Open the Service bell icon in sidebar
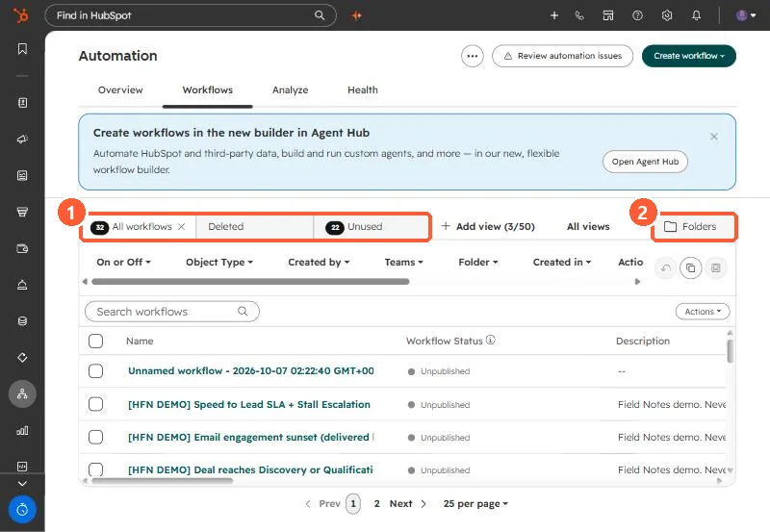 [22, 285]
